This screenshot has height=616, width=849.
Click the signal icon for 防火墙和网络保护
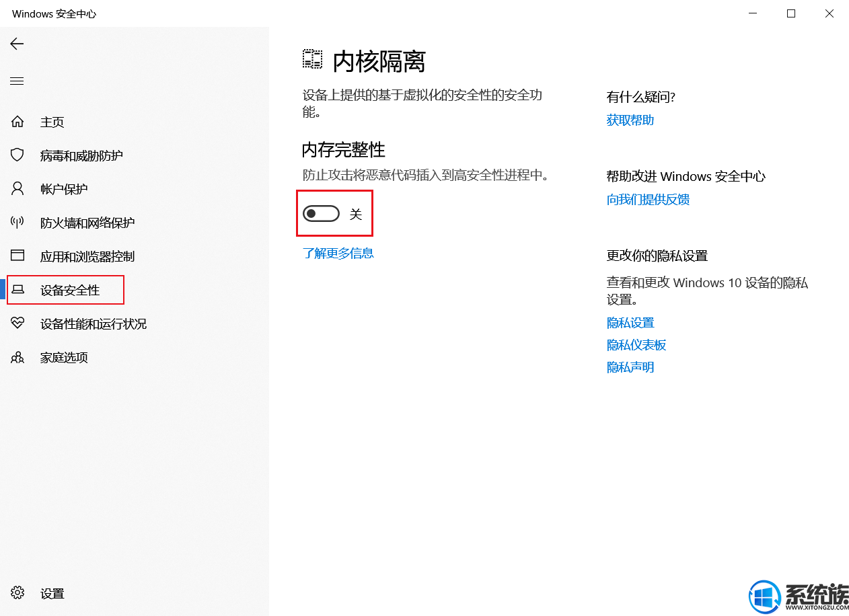(17, 223)
